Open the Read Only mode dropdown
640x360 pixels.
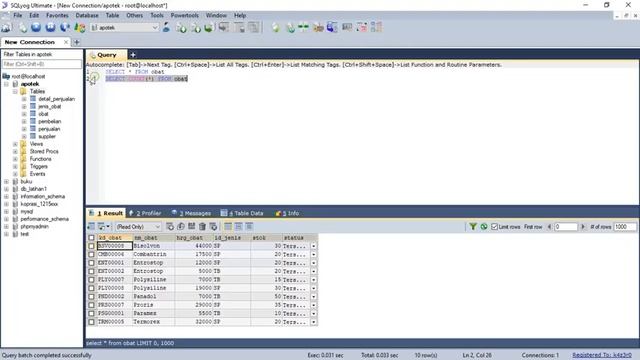(158, 227)
